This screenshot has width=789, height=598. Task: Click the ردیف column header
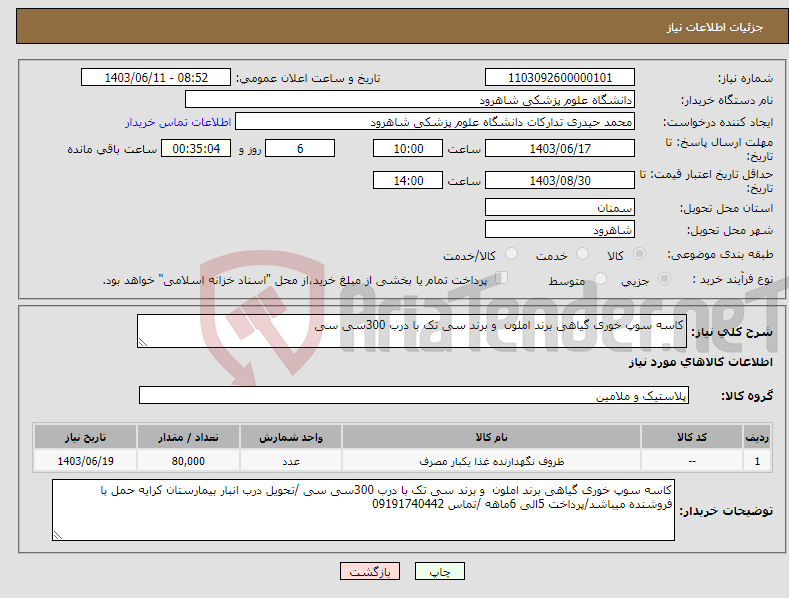point(757,437)
